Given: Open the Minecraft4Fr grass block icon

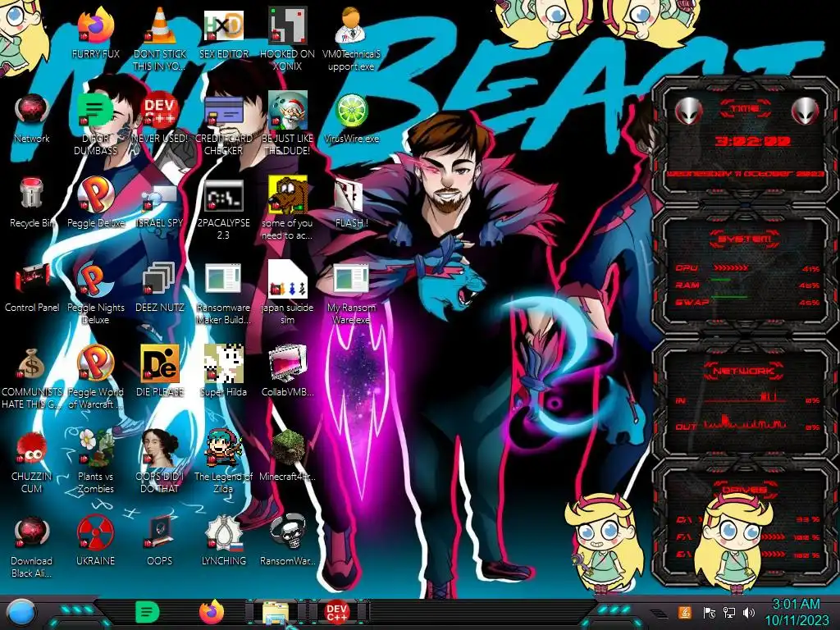Looking at the screenshot, I should tap(288, 449).
